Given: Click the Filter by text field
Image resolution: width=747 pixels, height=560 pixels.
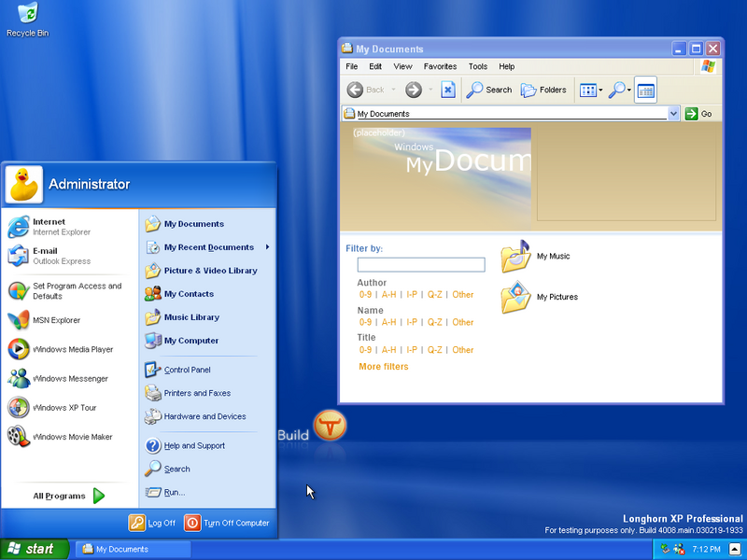Looking at the screenshot, I should (x=421, y=265).
